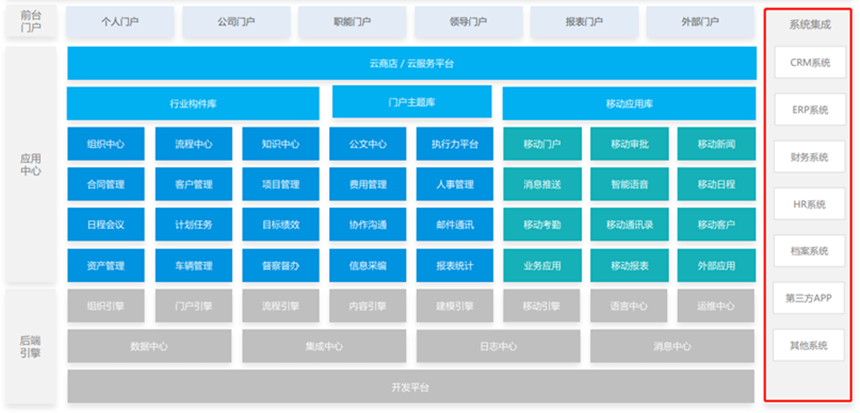Select the 智能语音 tile
Image resolution: width=860 pixels, height=413 pixels.
pyautogui.click(x=628, y=184)
